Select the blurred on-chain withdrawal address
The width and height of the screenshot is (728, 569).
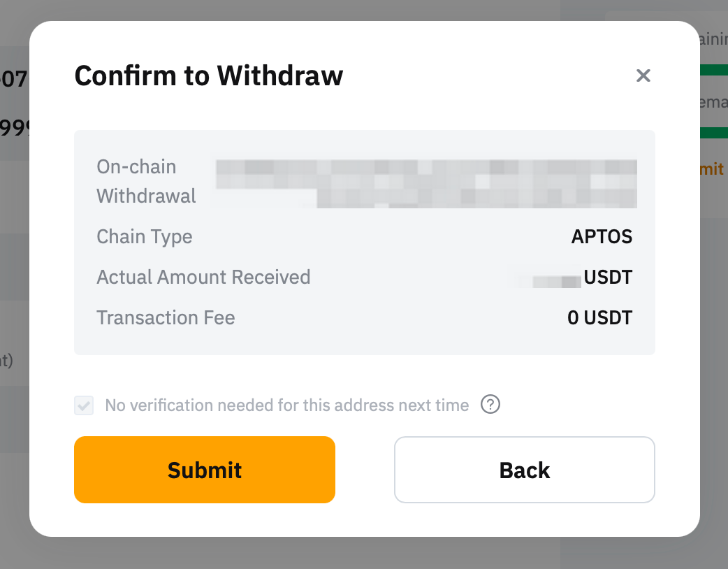pos(426,183)
